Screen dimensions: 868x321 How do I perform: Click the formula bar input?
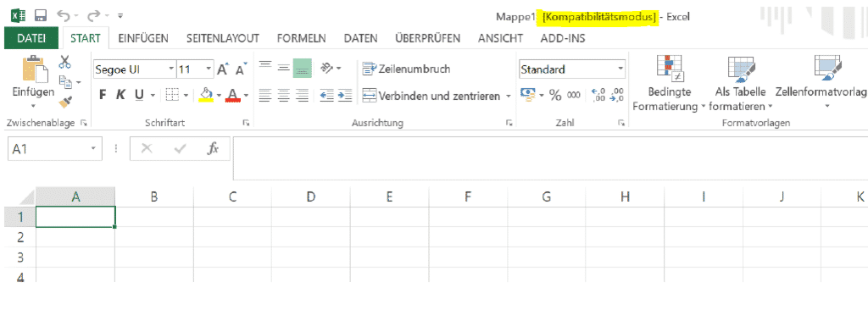550,158
